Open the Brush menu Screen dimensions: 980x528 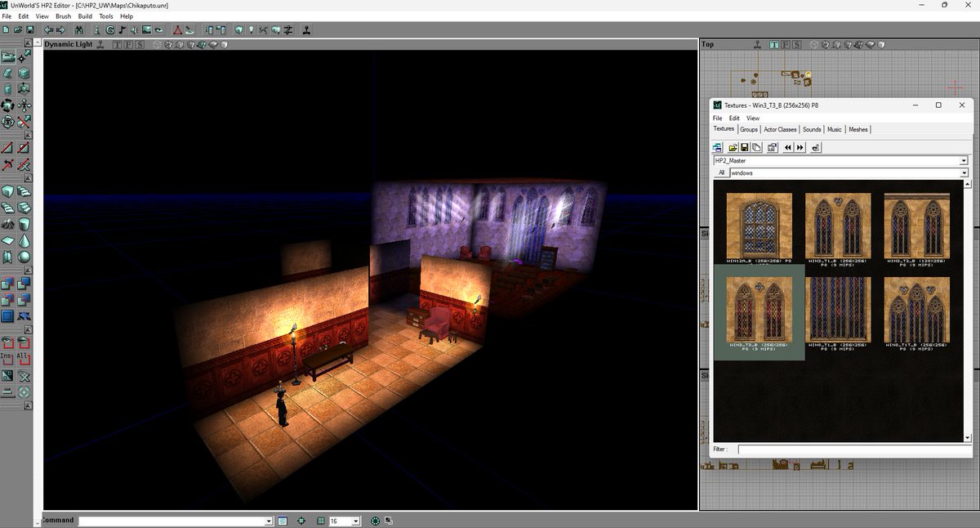(62, 16)
